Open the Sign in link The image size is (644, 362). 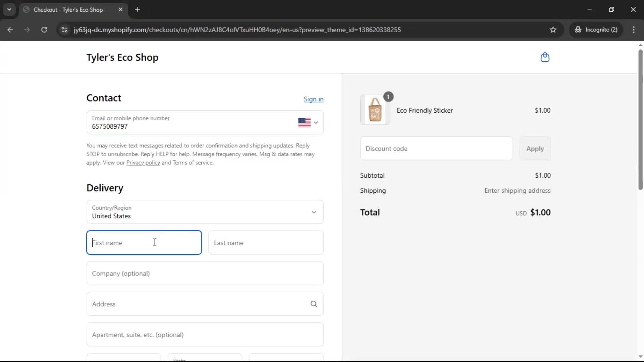[313, 99]
